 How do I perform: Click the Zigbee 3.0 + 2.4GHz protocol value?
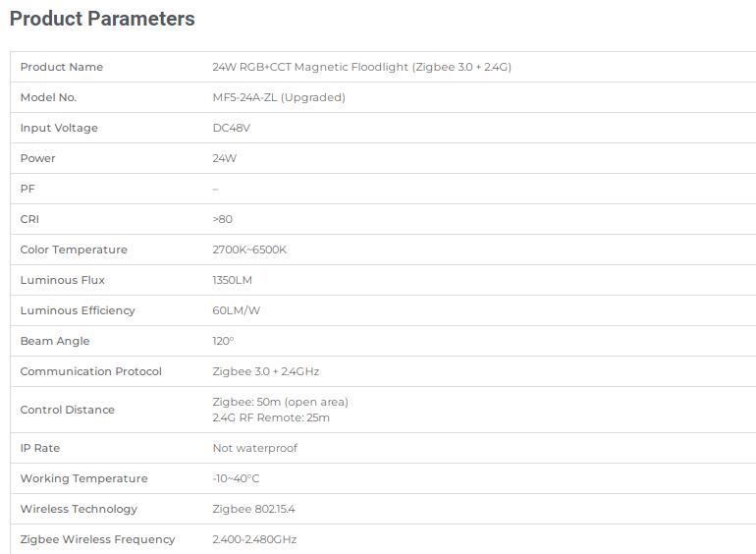pyautogui.click(x=266, y=371)
